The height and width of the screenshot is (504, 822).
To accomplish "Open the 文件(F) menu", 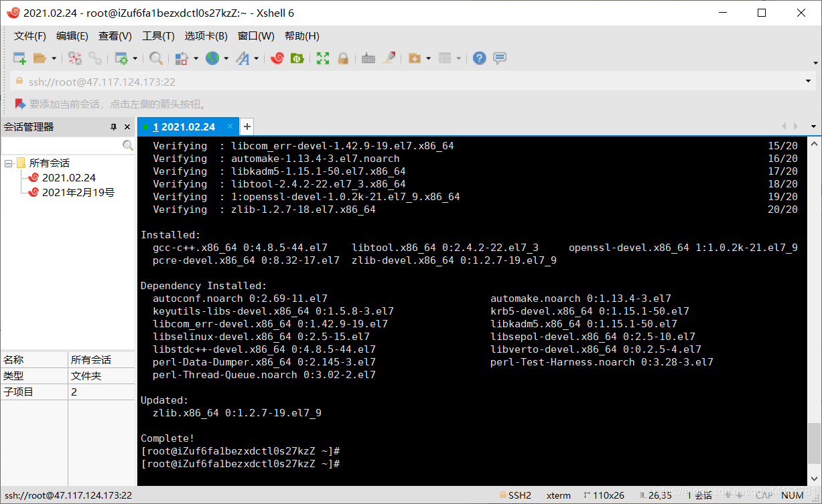I will [30, 36].
